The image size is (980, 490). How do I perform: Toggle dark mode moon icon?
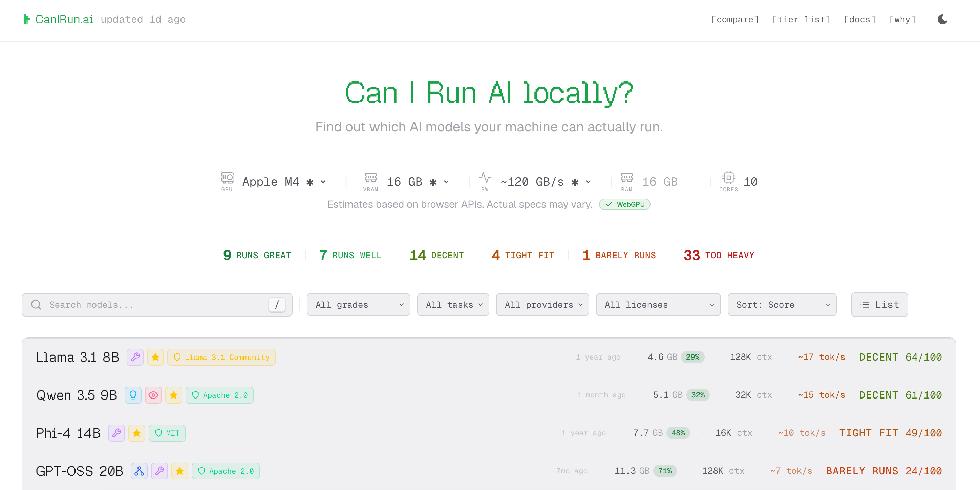(942, 19)
